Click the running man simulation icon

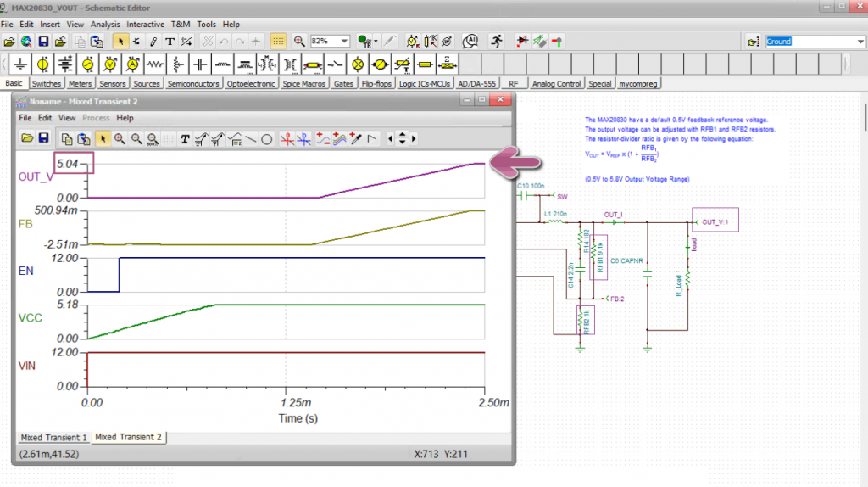[x=495, y=41]
